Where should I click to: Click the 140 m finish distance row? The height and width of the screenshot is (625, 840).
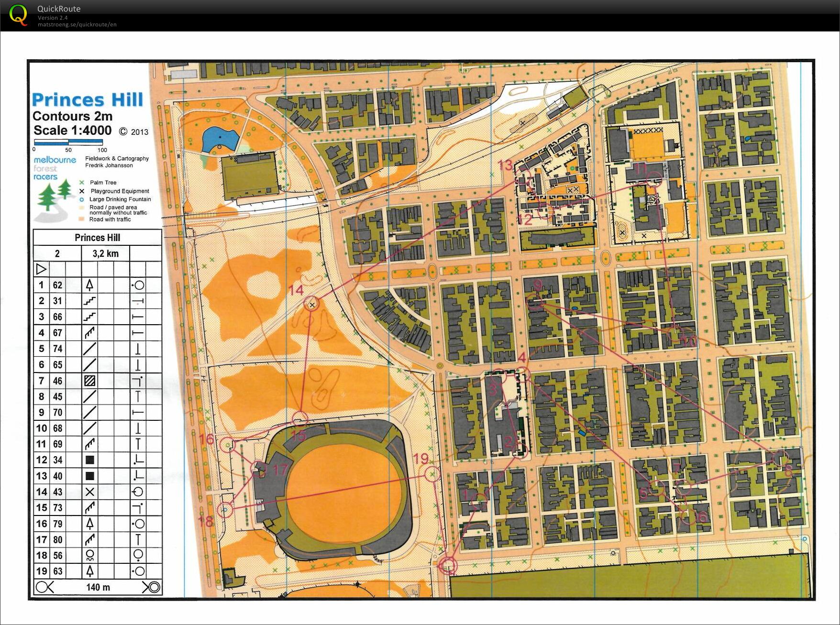(98, 587)
